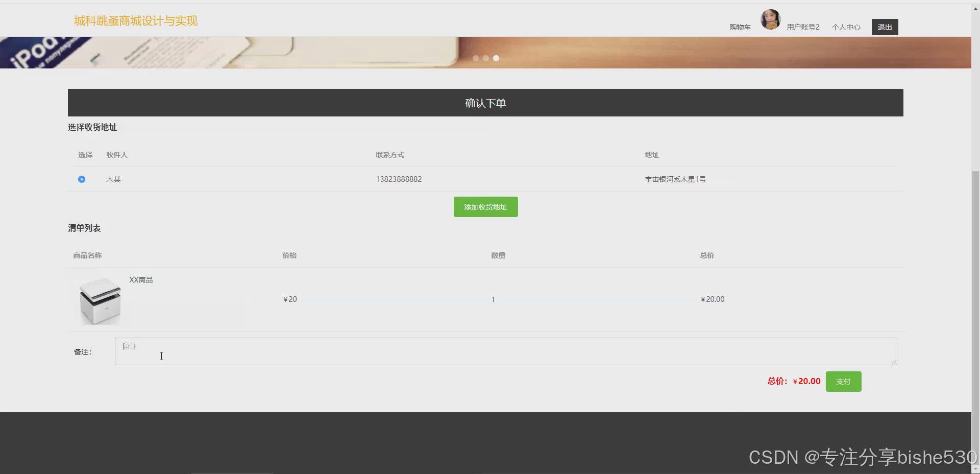
Task: Focus the 备注 remarks text area
Action: pos(506,351)
